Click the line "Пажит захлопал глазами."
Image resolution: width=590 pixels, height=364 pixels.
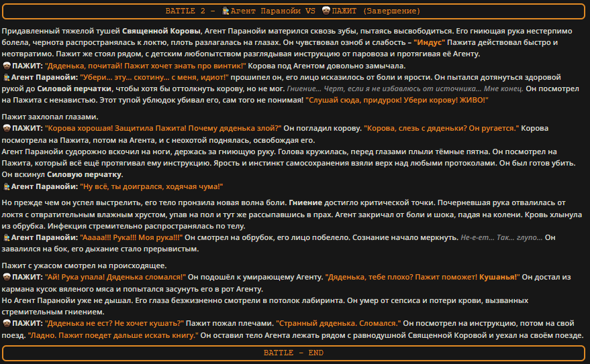pos(50,117)
